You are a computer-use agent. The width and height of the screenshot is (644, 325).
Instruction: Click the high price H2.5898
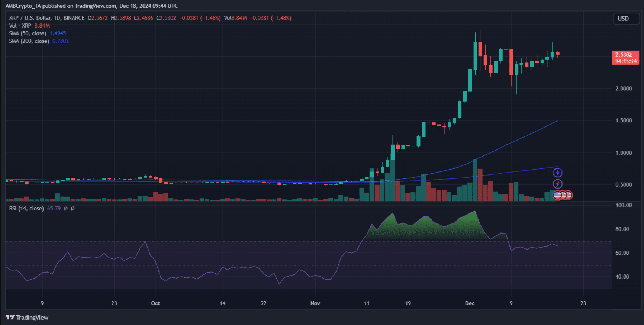pyautogui.click(x=121, y=18)
